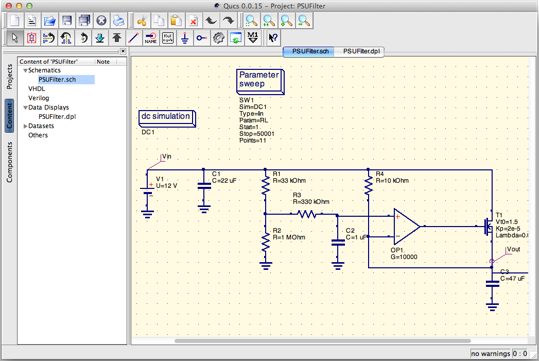The height and width of the screenshot is (361, 539).
Task: Undo the last action
Action: [211, 21]
